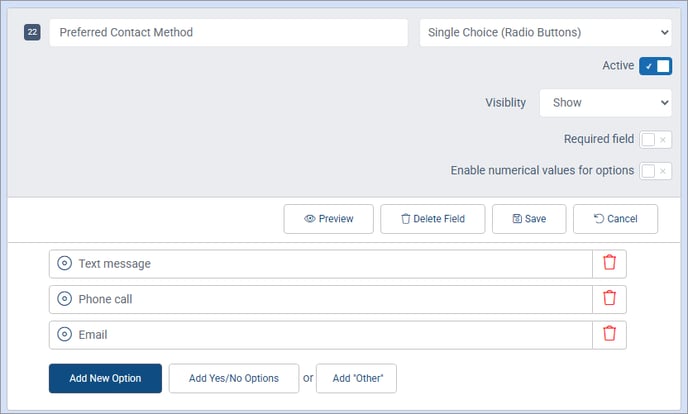Turn on numerical values for options

click(x=655, y=171)
